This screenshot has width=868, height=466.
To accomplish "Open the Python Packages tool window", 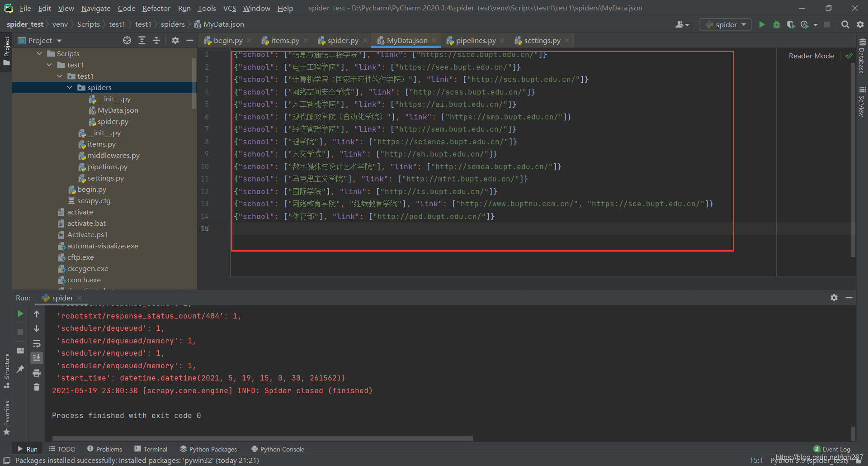I will point(208,449).
